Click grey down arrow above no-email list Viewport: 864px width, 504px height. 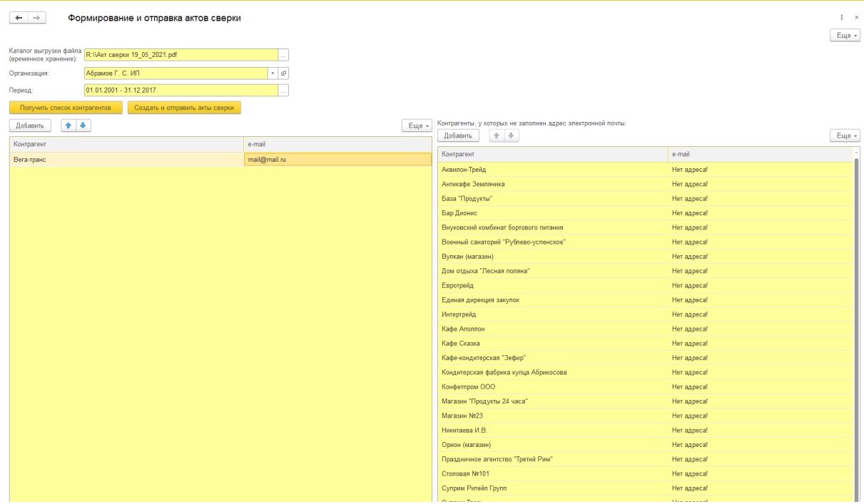pyautogui.click(x=512, y=135)
